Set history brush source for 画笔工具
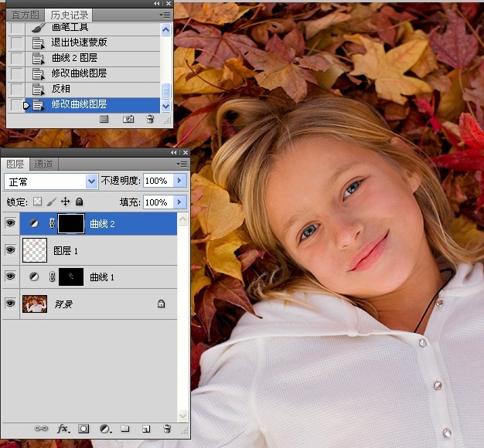Screen dimensions: 484x448 click(x=17, y=28)
